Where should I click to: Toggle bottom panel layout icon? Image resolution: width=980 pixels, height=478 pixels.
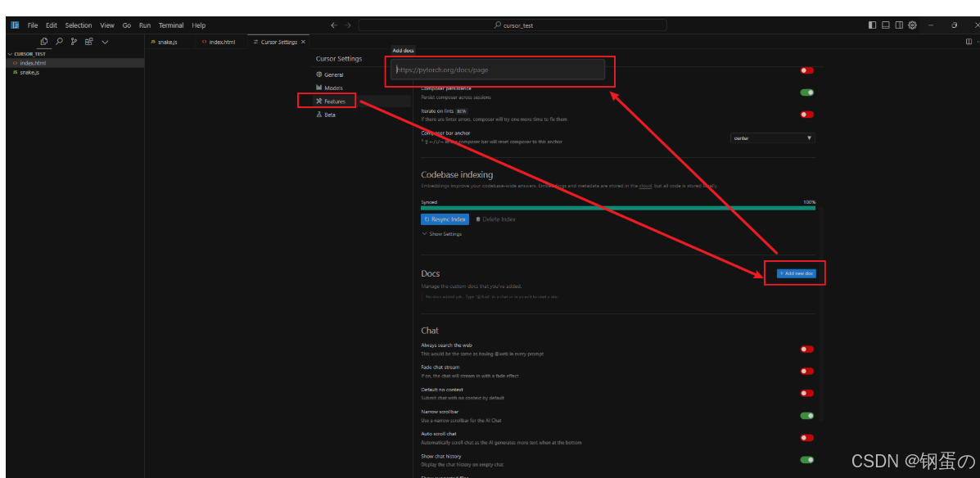[886, 25]
